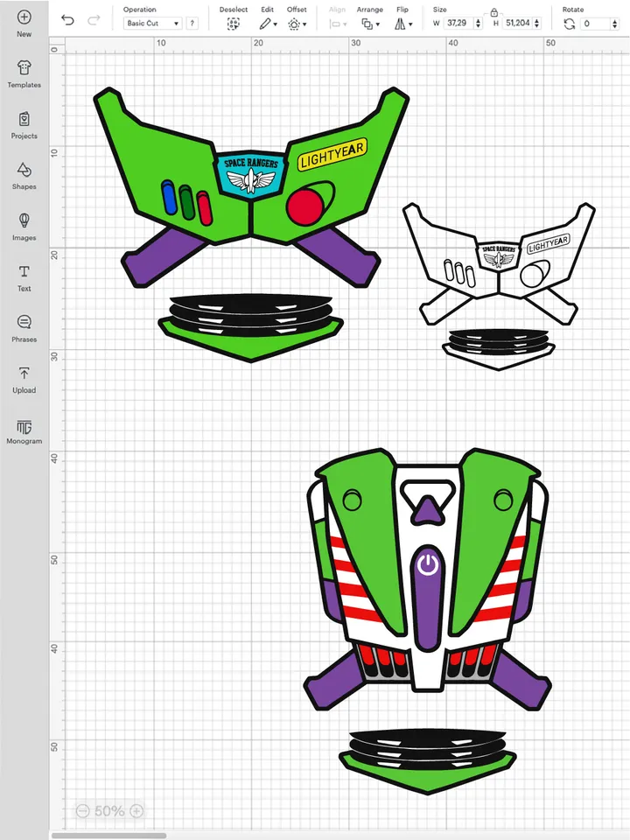The width and height of the screenshot is (630, 840).
Task: Open the Templates panel
Action: pyautogui.click(x=24, y=73)
